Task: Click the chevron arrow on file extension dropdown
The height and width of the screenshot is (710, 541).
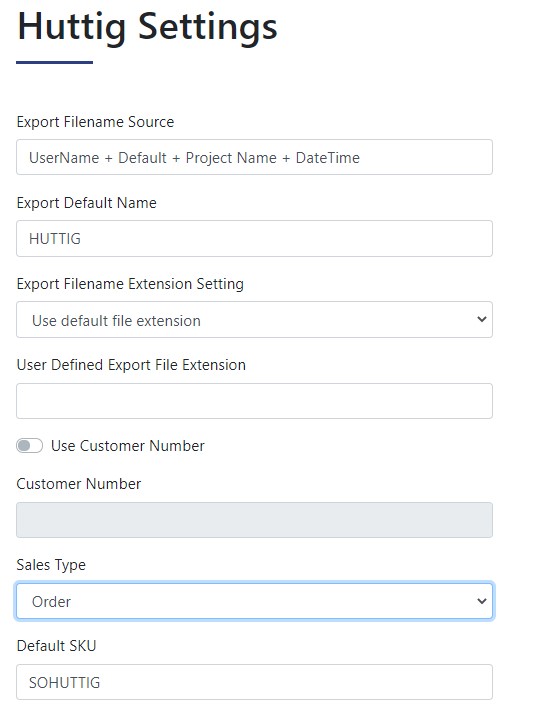Action: tap(482, 319)
